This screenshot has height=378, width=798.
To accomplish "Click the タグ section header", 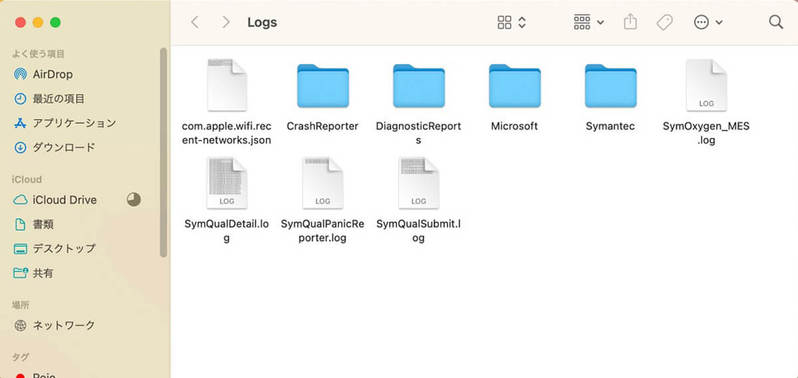I will 20,357.
